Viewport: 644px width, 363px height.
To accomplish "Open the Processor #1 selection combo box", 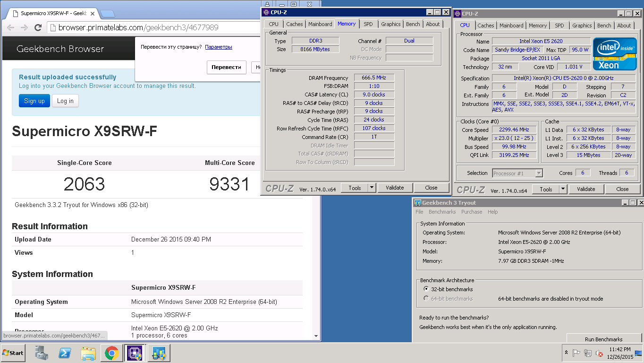I will click(x=517, y=173).
